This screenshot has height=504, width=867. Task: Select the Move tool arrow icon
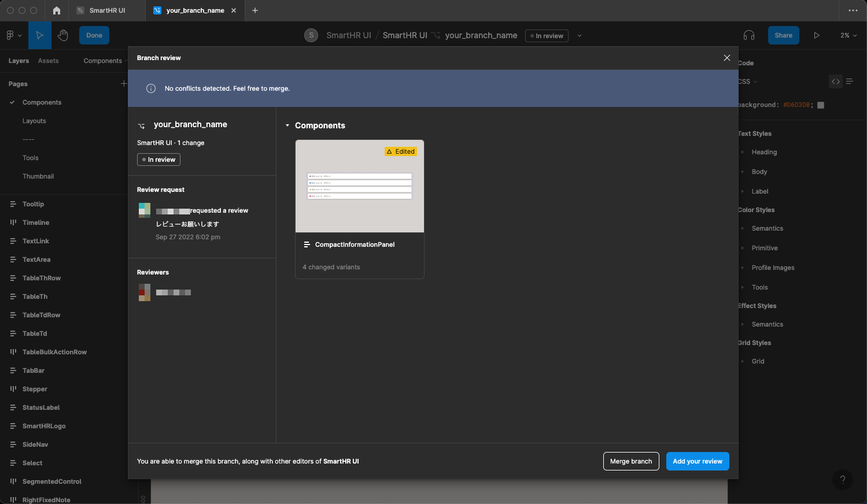pos(39,35)
